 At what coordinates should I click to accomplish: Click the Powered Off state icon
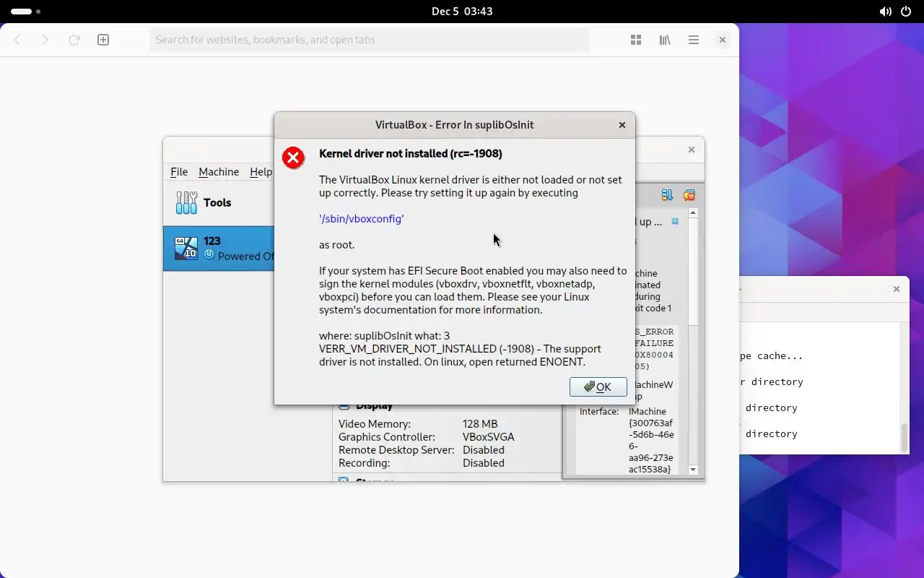pos(209,255)
